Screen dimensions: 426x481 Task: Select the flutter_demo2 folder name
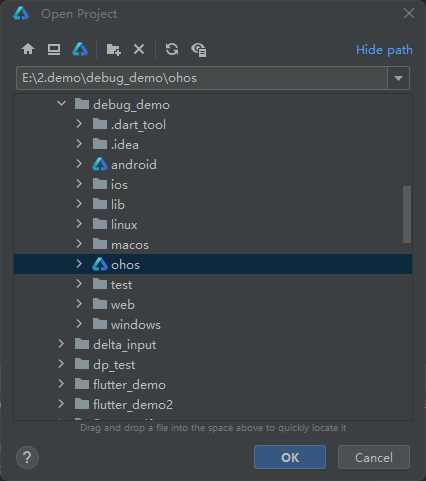tap(133, 405)
